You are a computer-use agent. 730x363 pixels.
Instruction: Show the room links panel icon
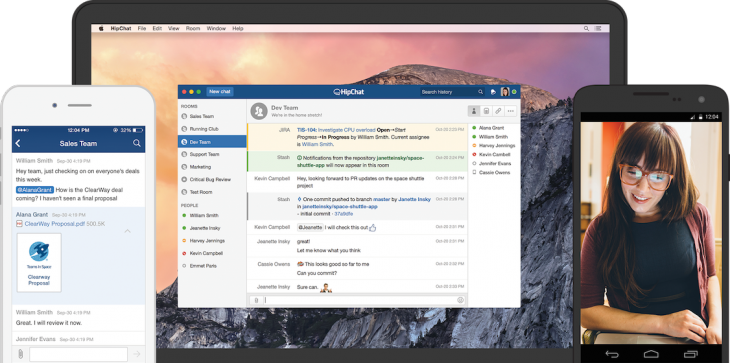coord(498,111)
